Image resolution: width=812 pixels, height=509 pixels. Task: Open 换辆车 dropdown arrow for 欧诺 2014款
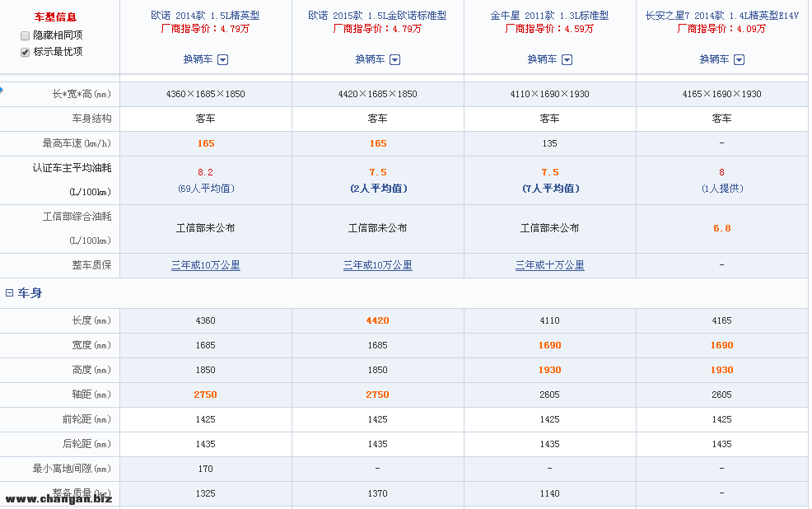point(222,59)
